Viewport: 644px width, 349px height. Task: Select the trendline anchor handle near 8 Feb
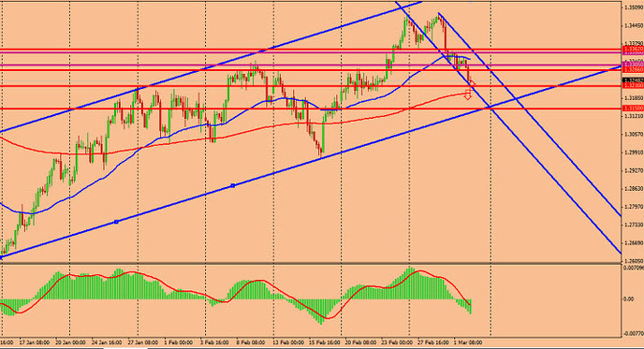click(233, 185)
